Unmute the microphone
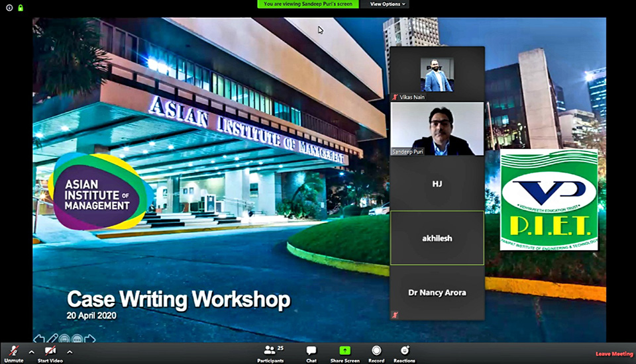The height and width of the screenshot is (364, 636). 14,354
